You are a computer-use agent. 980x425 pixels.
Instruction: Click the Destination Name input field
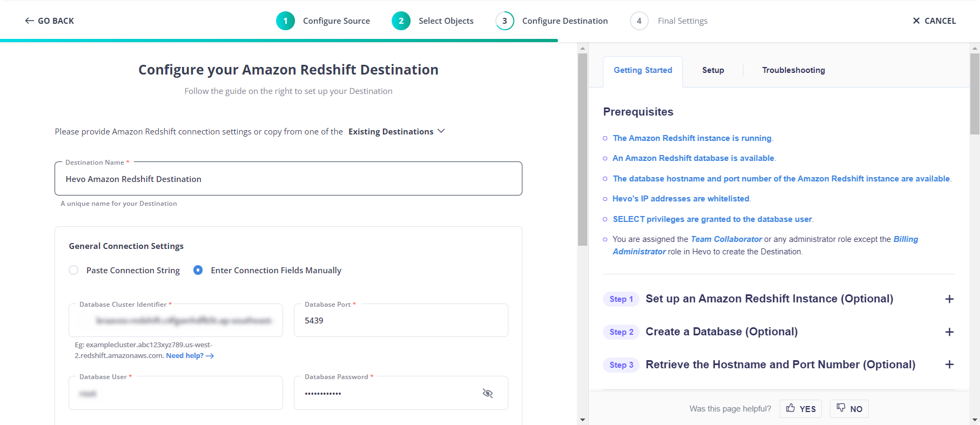coord(288,179)
